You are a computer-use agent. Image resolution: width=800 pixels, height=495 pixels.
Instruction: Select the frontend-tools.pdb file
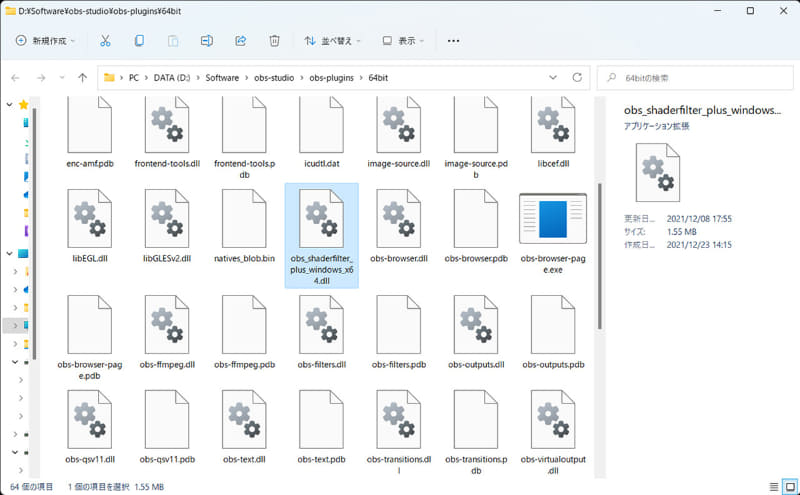coord(244,138)
